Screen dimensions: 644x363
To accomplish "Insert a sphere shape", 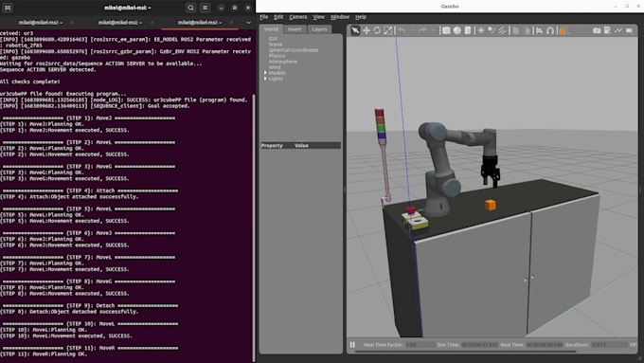I will pos(457,30).
